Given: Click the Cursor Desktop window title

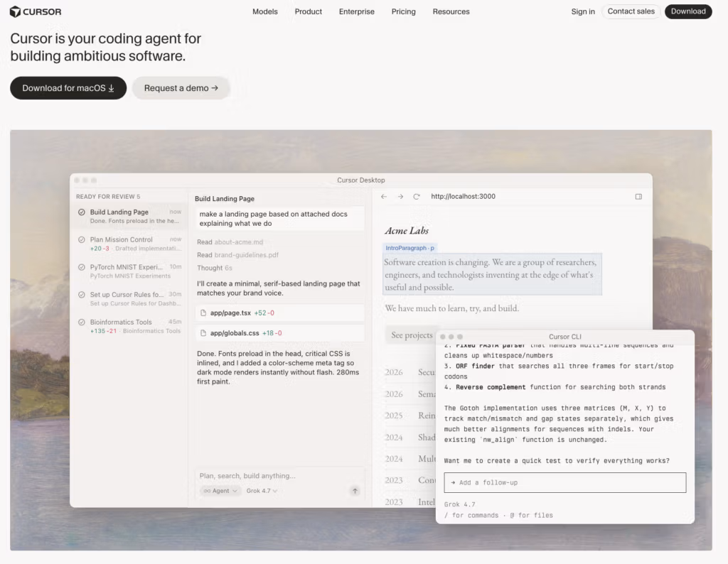Looking at the screenshot, I should pyautogui.click(x=360, y=180).
